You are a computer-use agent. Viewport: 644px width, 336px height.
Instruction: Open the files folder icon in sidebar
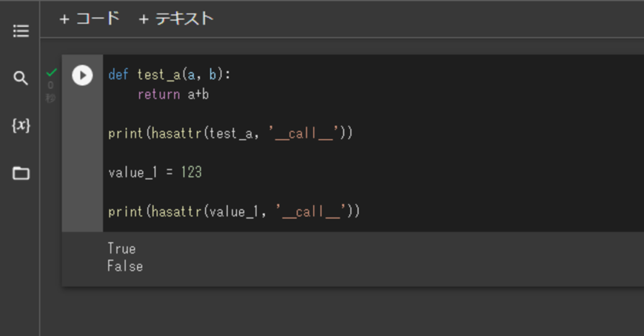point(21,173)
